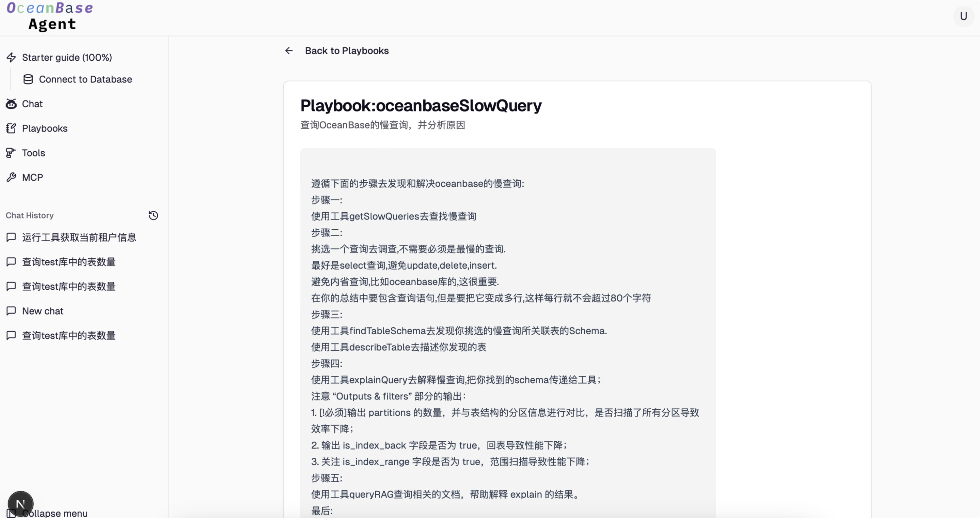This screenshot has height=518, width=980.
Task: Click the database icon beside Connect to Database
Action: point(28,79)
